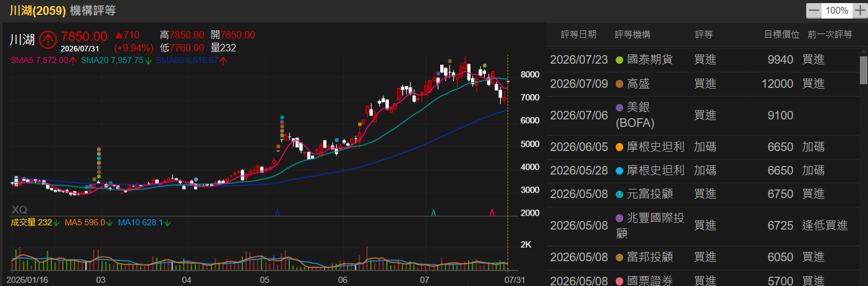Click the blue triangle marker at chart bottom
The height and width of the screenshot is (286, 868).
tap(277, 212)
